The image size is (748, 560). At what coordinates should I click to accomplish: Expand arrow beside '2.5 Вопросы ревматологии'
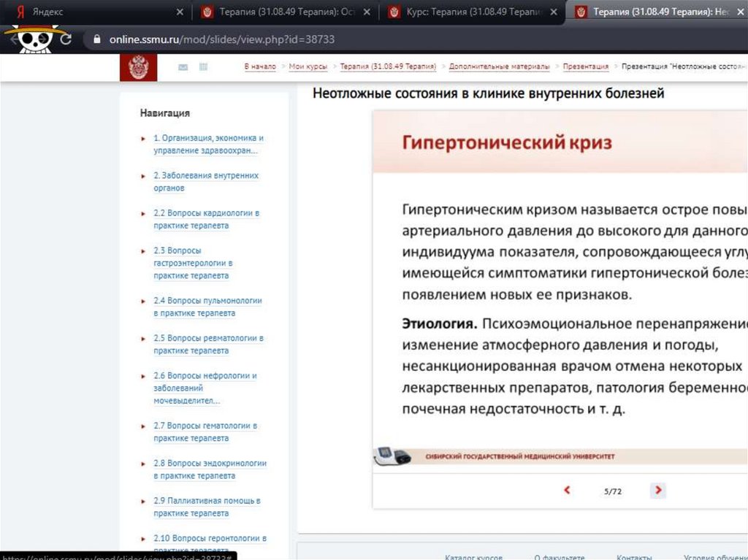143,339
